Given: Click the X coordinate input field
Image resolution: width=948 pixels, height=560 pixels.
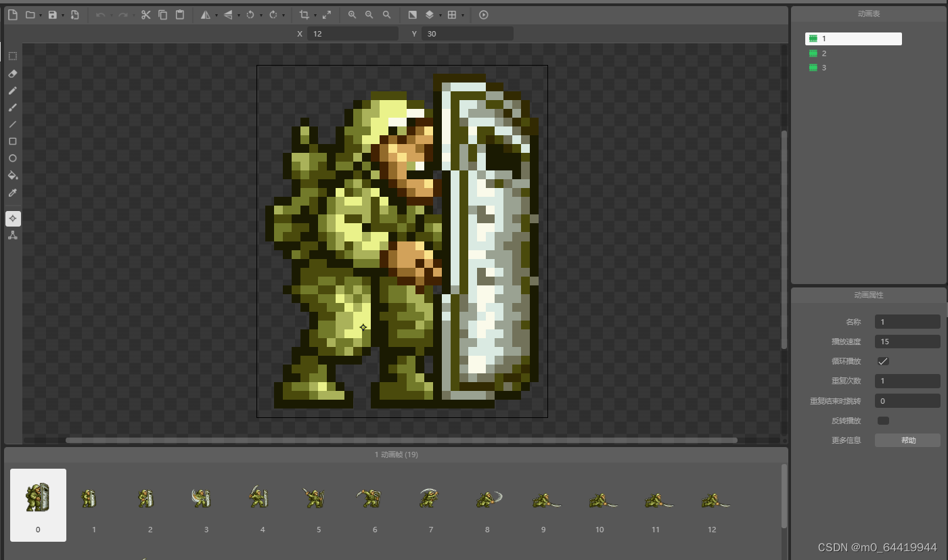Looking at the screenshot, I should click(353, 33).
